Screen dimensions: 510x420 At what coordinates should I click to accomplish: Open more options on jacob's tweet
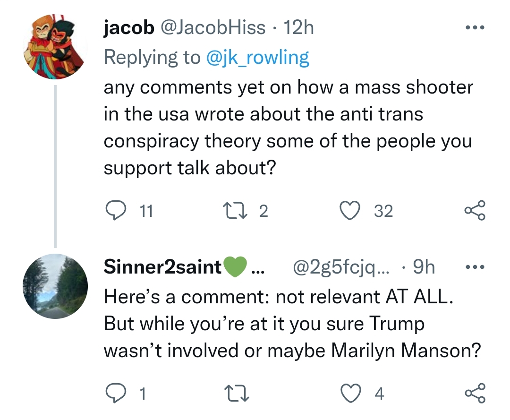click(x=475, y=28)
